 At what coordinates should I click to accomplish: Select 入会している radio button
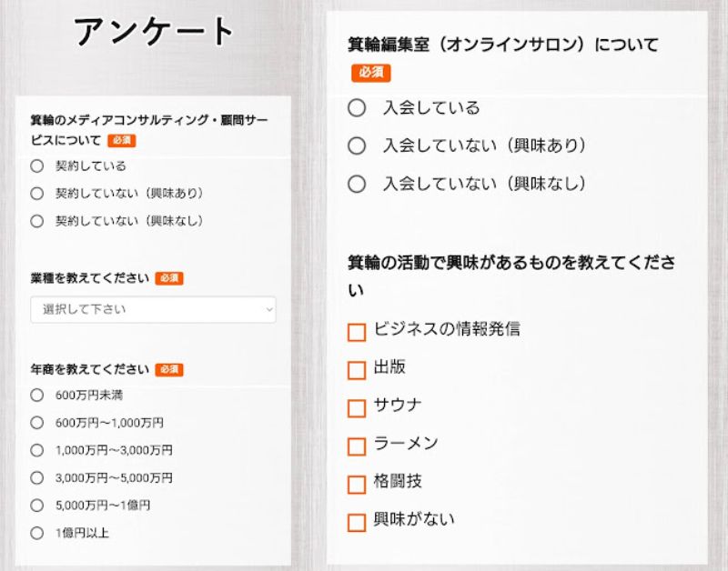(357, 108)
